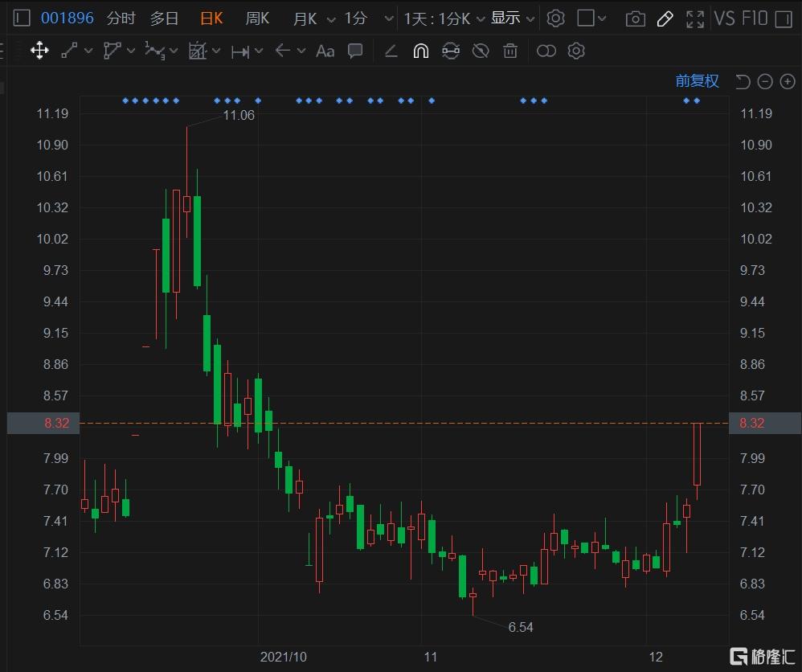Click the 6.54 low price annotation

(521, 627)
